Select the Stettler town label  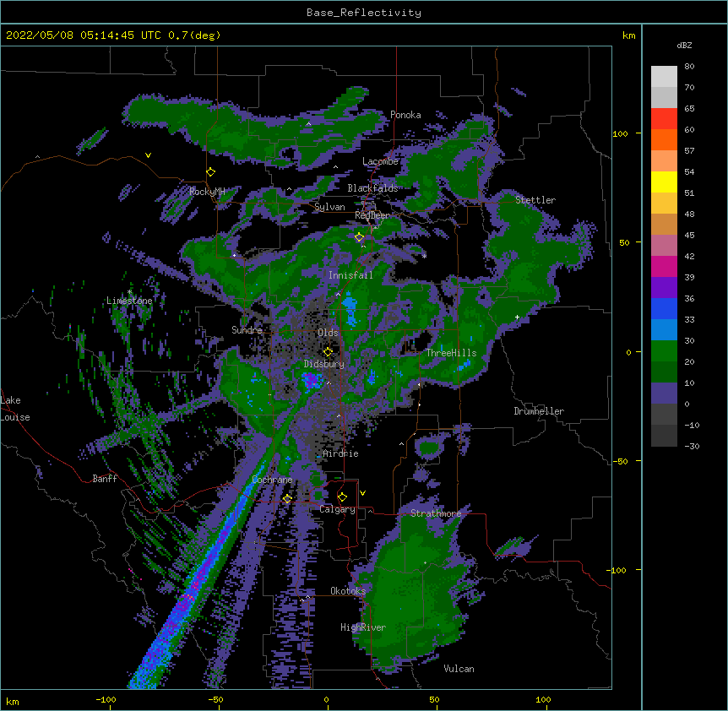(x=535, y=200)
